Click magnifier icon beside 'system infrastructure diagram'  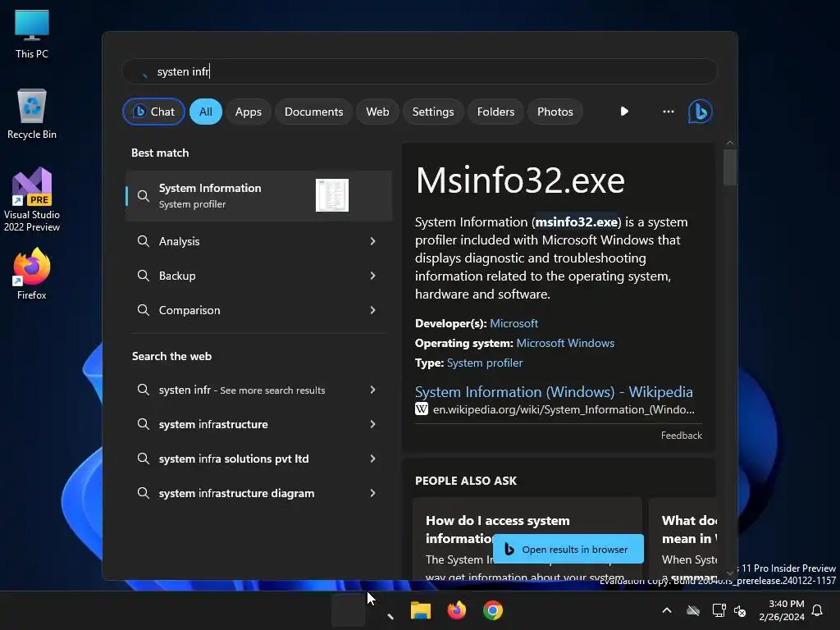click(143, 493)
